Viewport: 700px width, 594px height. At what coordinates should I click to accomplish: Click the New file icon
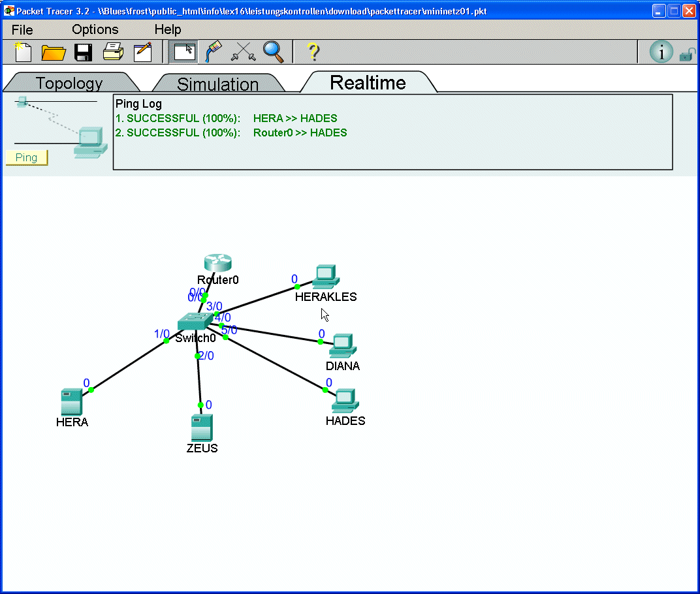pos(23,52)
